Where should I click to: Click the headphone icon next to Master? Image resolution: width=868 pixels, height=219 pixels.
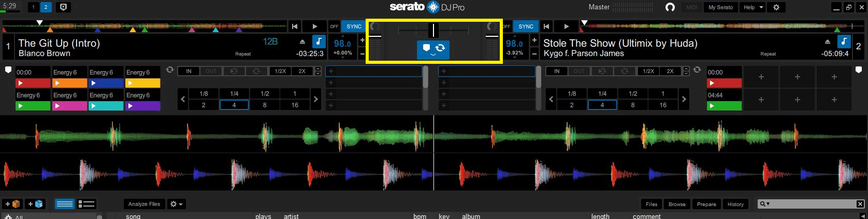670,7
